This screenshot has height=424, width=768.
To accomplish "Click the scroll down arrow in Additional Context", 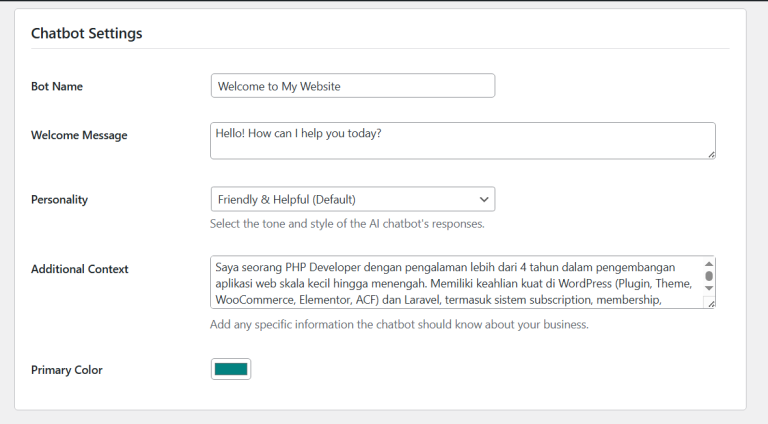I will [x=709, y=288].
